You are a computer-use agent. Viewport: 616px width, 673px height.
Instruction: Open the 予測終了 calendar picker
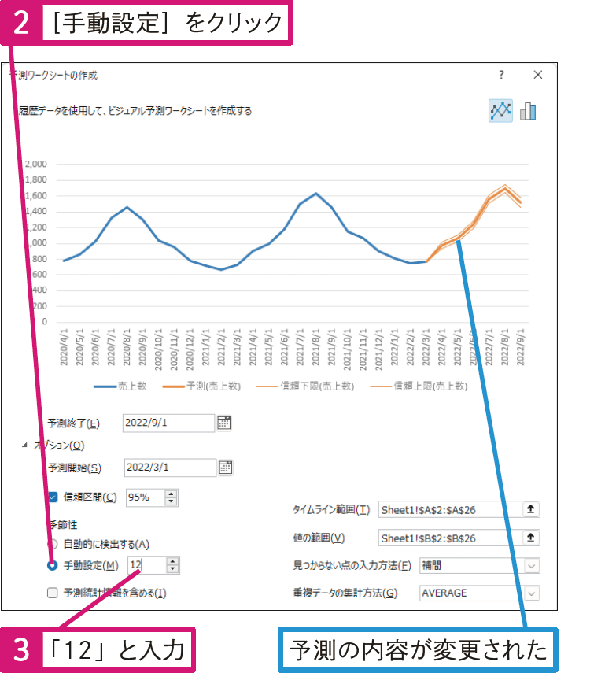(224, 423)
